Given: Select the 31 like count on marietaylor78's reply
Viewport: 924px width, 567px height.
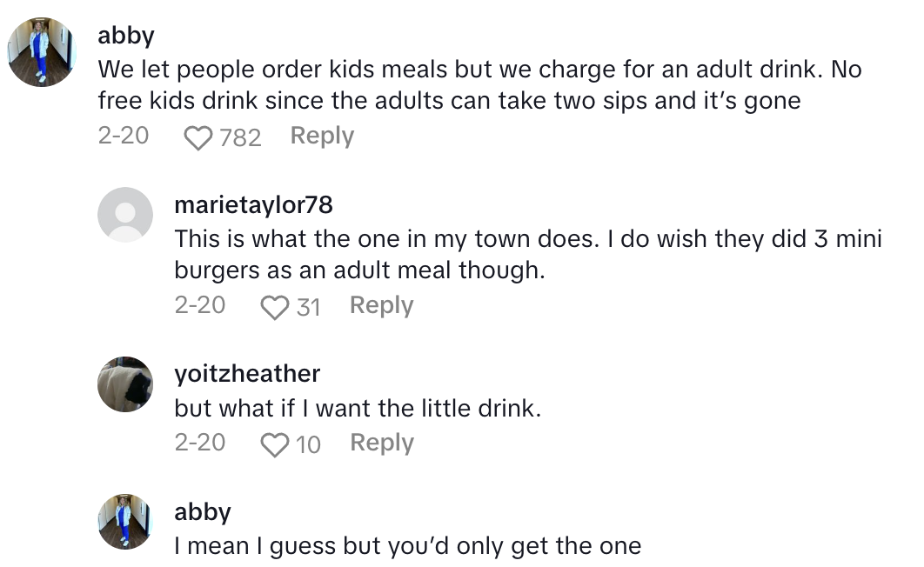Looking at the screenshot, I should (308, 307).
